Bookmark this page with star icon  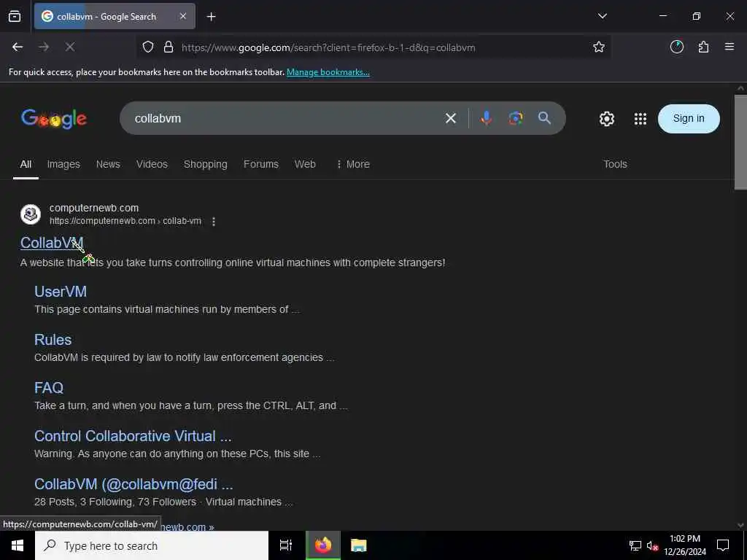click(x=599, y=47)
